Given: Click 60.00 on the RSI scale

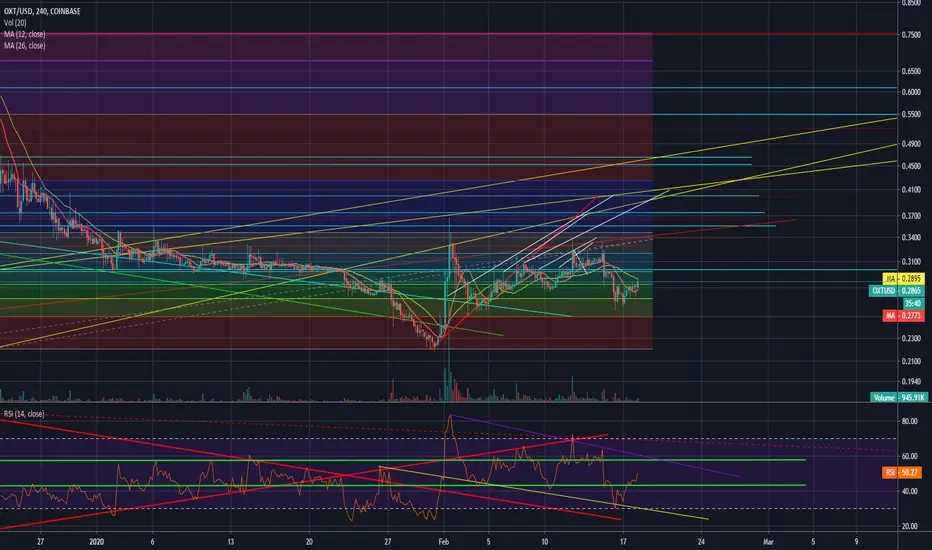Looking at the screenshot, I should 909,456.
